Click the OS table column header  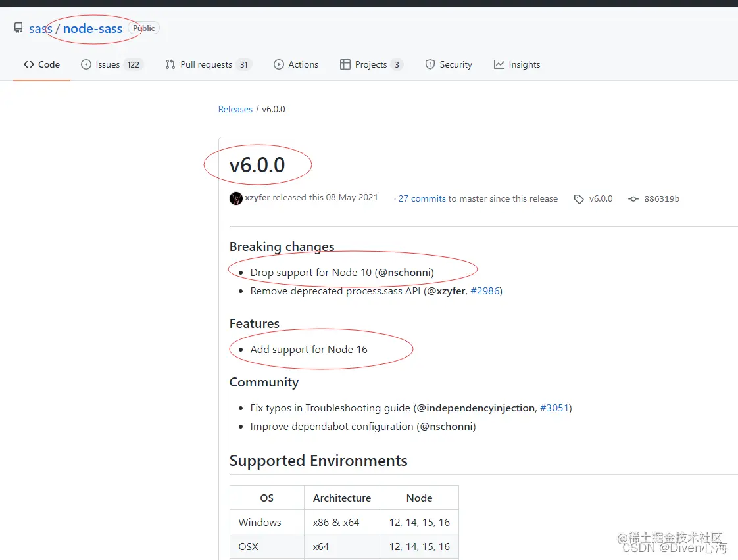[x=267, y=498]
